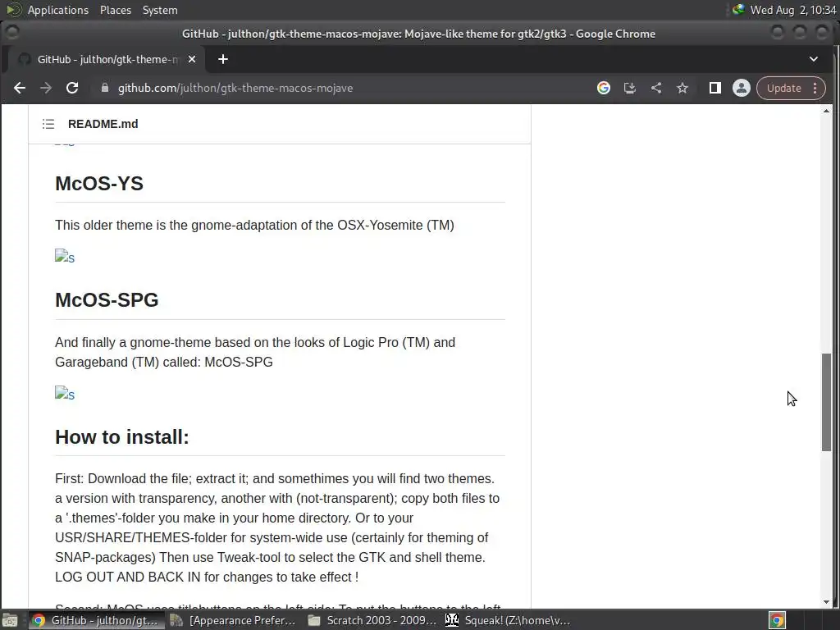Click the Chrome icon in bottom-right tray
Screen dimensions: 840x630
pos(777,620)
